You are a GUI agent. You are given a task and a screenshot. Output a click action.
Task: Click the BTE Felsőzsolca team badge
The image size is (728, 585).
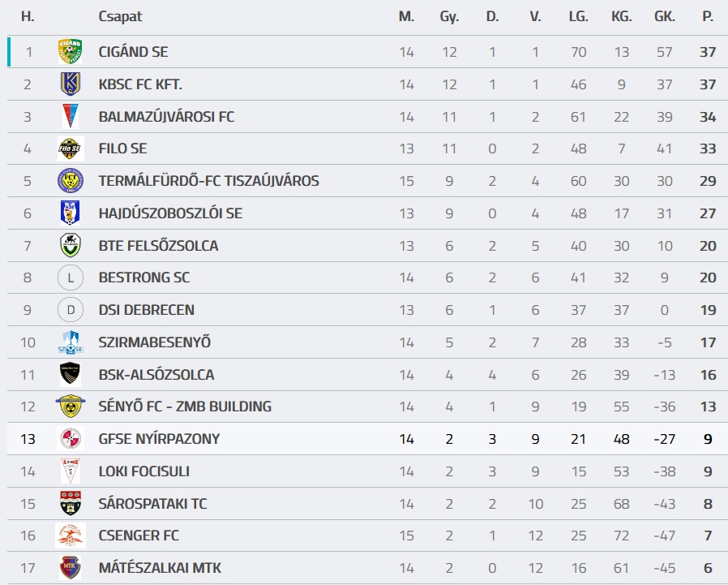tap(71, 245)
